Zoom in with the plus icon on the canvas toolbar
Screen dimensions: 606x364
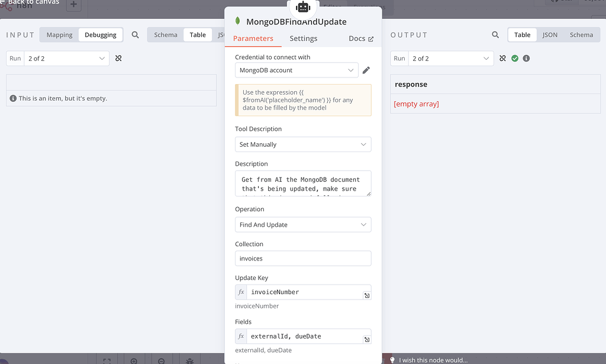[x=134, y=360]
